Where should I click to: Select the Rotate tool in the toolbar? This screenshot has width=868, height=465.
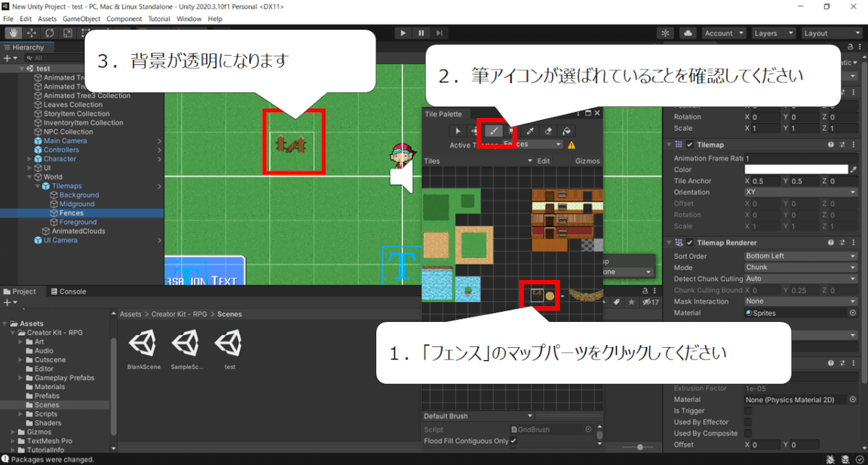click(50, 33)
